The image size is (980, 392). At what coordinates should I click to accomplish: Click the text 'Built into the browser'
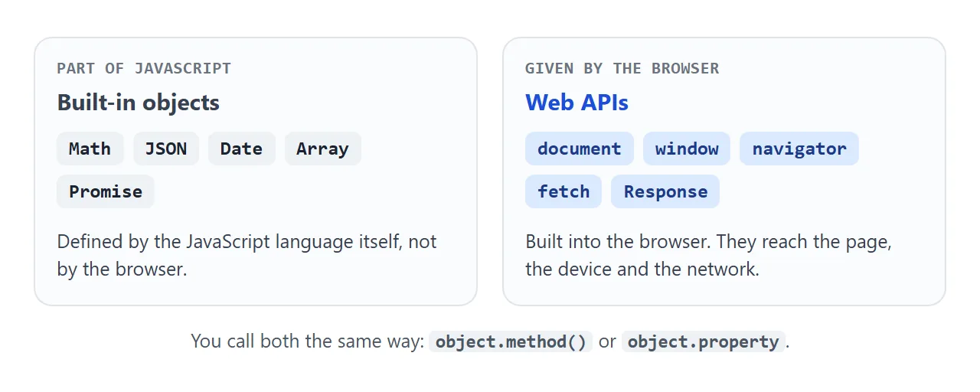[614, 242]
